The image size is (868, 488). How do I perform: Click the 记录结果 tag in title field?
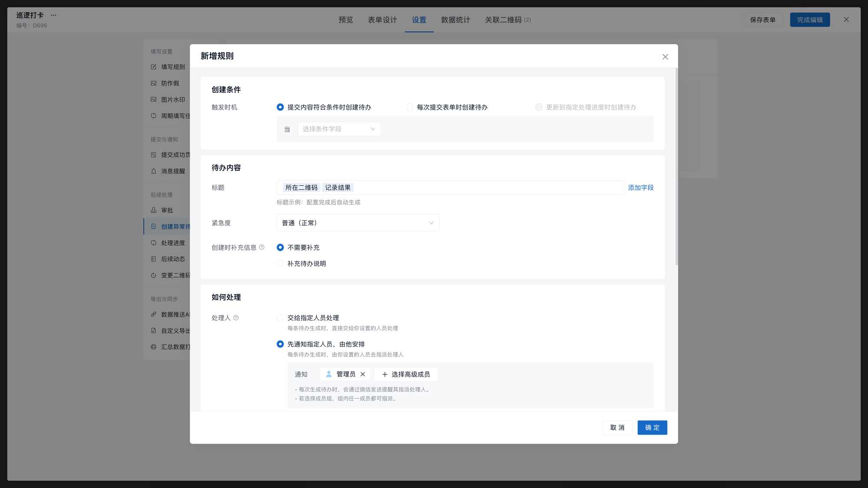338,188
